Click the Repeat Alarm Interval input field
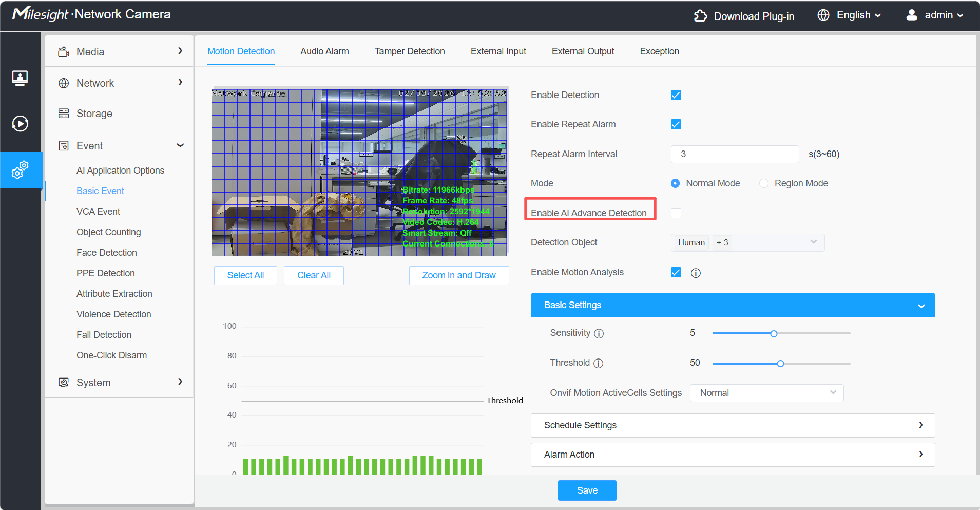 point(735,154)
